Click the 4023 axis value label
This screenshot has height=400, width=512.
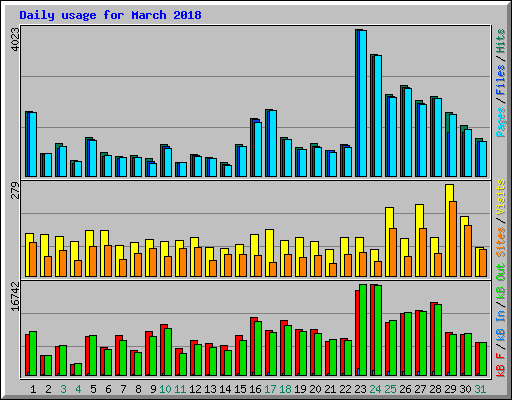(15, 39)
